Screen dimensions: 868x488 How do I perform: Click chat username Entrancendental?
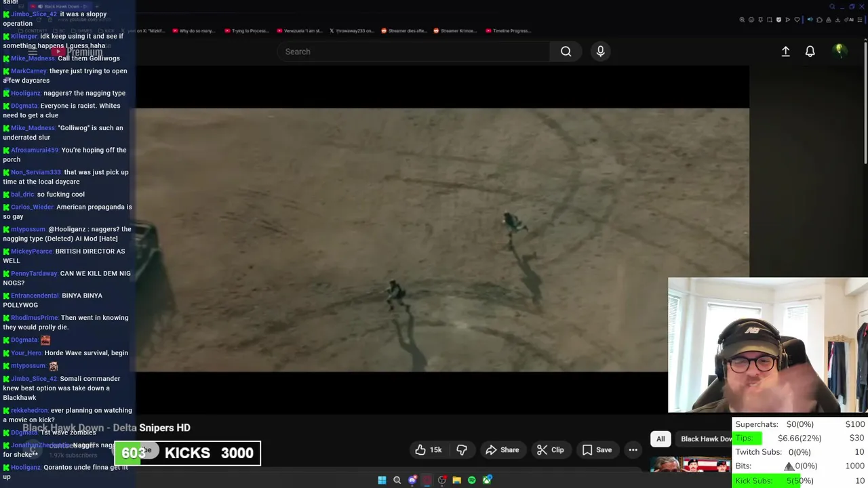coord(35,296)
